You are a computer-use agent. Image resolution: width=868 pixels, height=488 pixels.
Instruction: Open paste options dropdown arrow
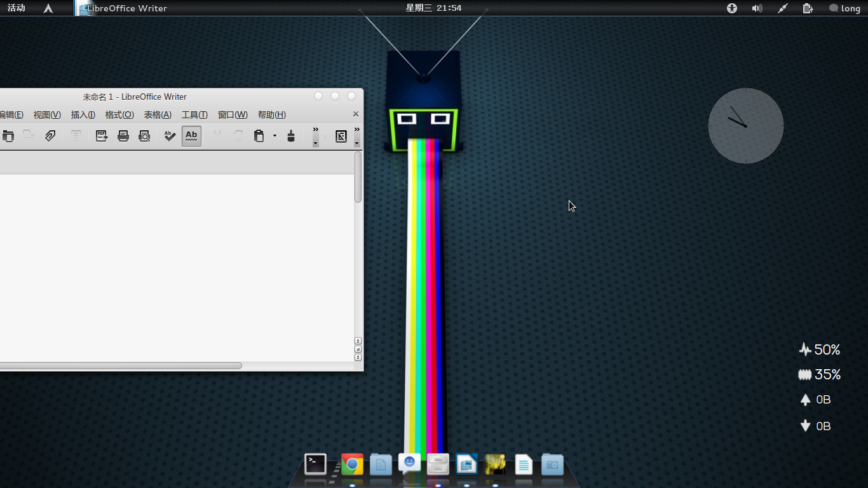click(275, 136)
